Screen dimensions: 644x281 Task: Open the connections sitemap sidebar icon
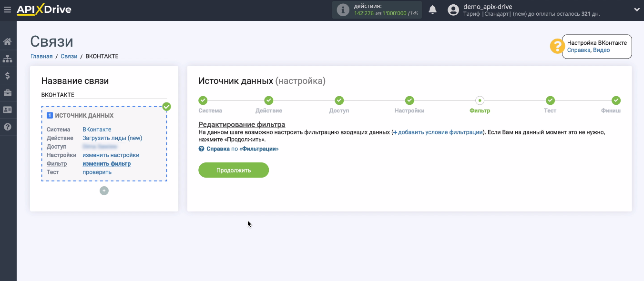8,59
